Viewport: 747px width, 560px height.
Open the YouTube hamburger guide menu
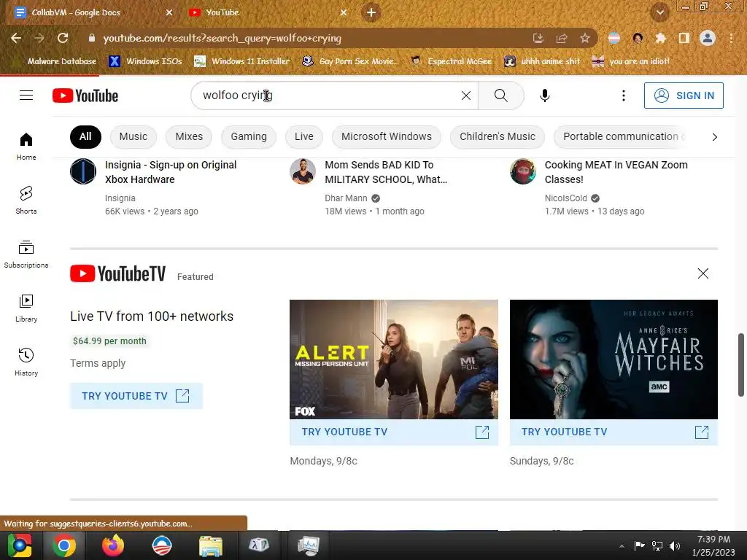tap(26, 96)
